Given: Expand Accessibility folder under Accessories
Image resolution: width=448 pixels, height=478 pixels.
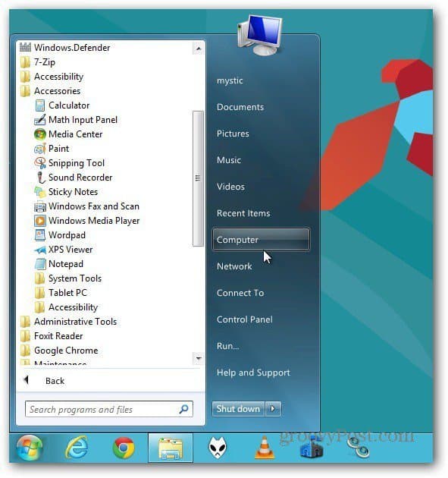Looking at the screenshot, I should point(66,307).
